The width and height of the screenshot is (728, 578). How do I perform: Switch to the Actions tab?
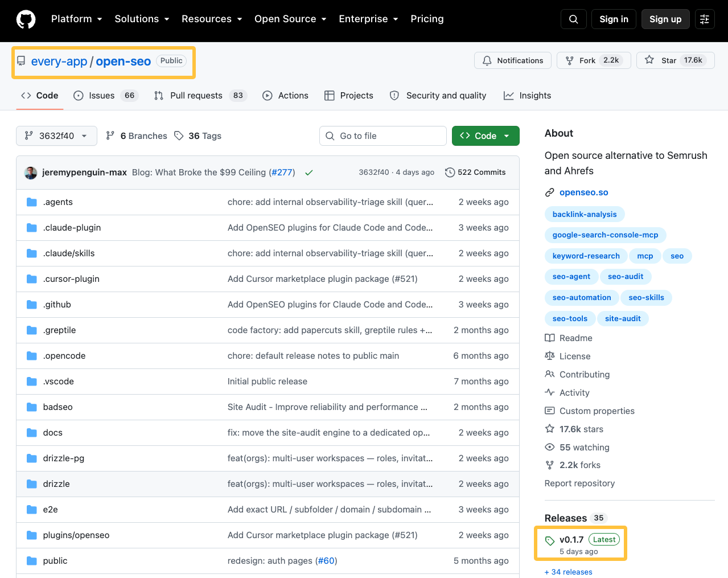286,96
